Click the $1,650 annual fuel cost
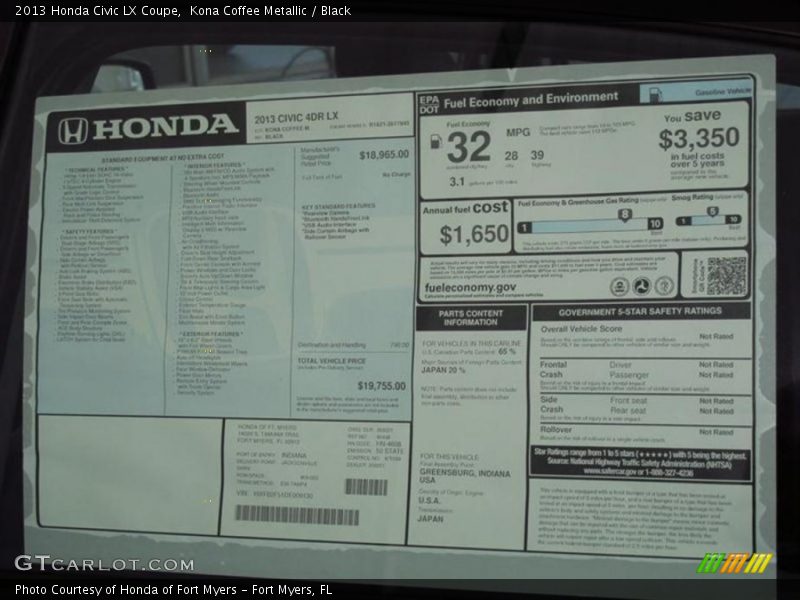This screenshot has width=800, height=600. pos(474,234)
